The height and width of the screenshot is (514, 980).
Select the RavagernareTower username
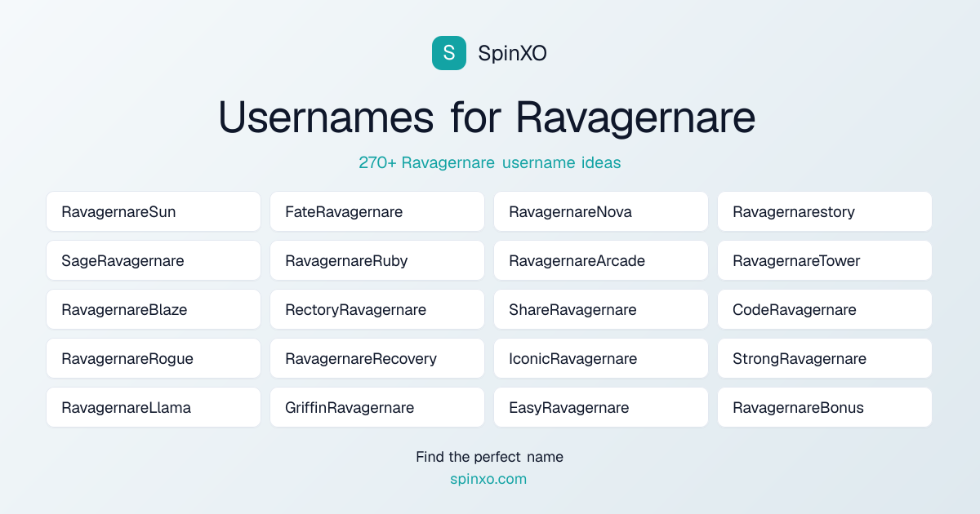(x=825, y=260)
